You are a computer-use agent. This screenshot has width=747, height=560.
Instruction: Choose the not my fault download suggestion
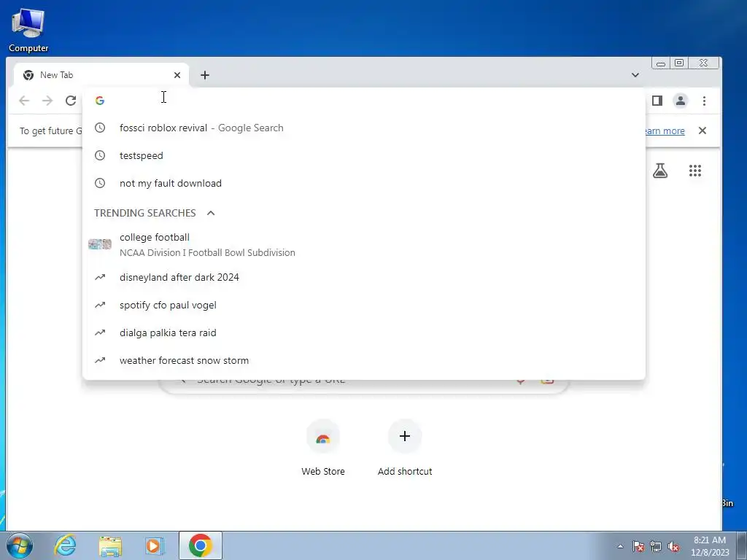[364, 183]
